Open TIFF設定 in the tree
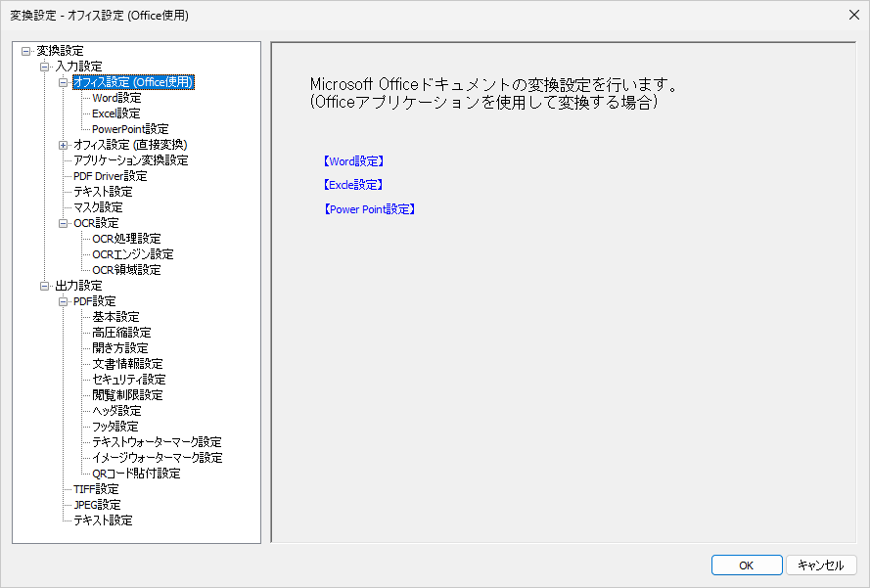Viewport: 870px width, 588px height. point(96,489)
